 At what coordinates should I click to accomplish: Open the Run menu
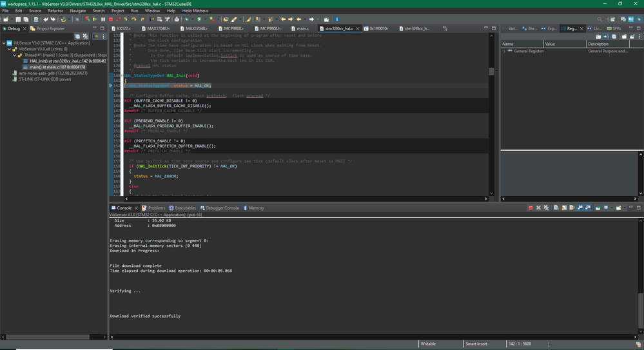(134, 11)
